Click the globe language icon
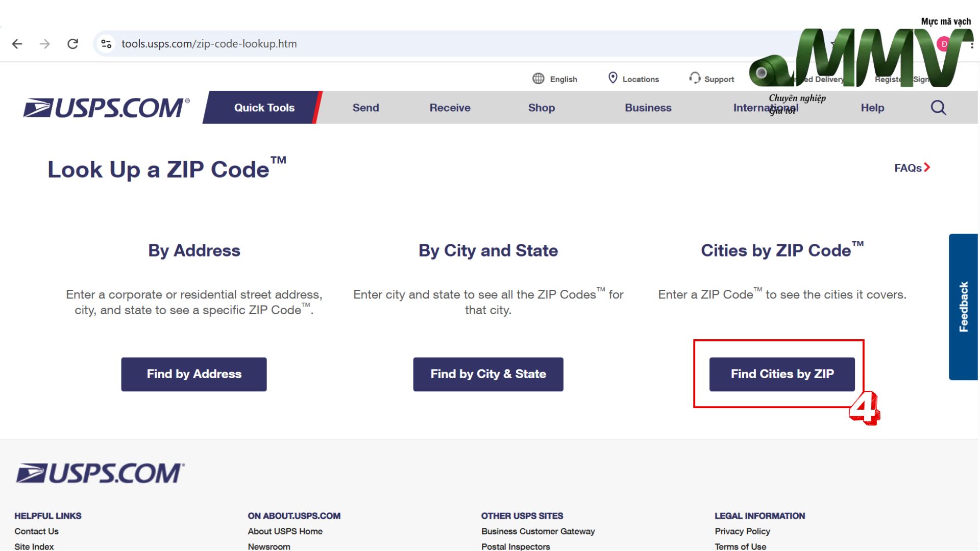Screen dimensions: 980x551 tap(538, 79)
